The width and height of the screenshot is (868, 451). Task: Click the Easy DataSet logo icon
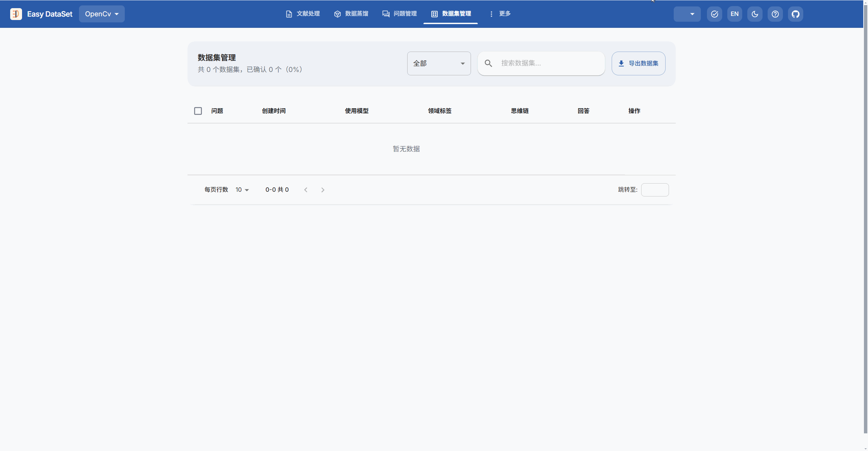(x=16, y=14)
